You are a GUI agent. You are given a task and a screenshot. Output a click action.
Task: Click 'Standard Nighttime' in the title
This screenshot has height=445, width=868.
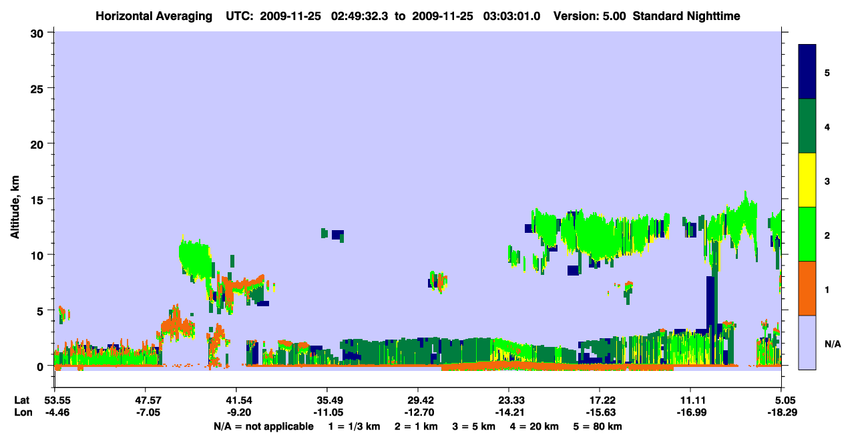[x=686, y=16]
